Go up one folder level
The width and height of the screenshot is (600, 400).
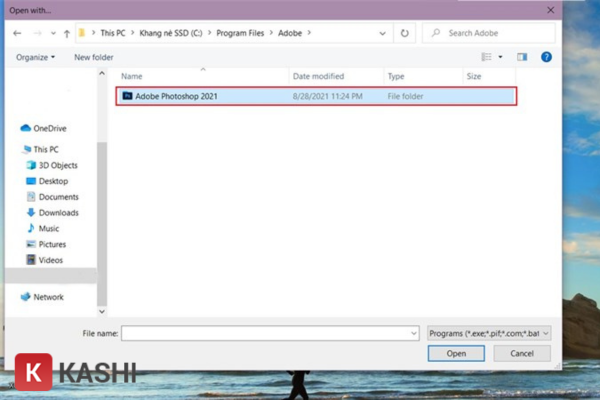[x=67, y=34]
